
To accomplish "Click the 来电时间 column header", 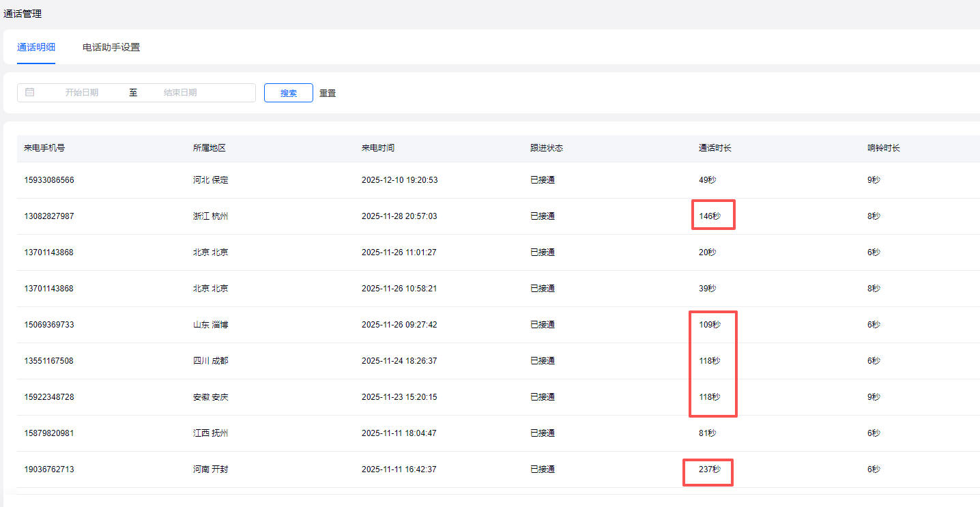I will click(378, 148).
